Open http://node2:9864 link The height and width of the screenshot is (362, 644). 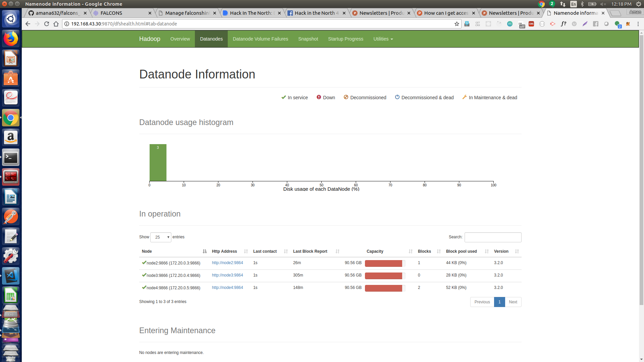click(x=227, y=263)
